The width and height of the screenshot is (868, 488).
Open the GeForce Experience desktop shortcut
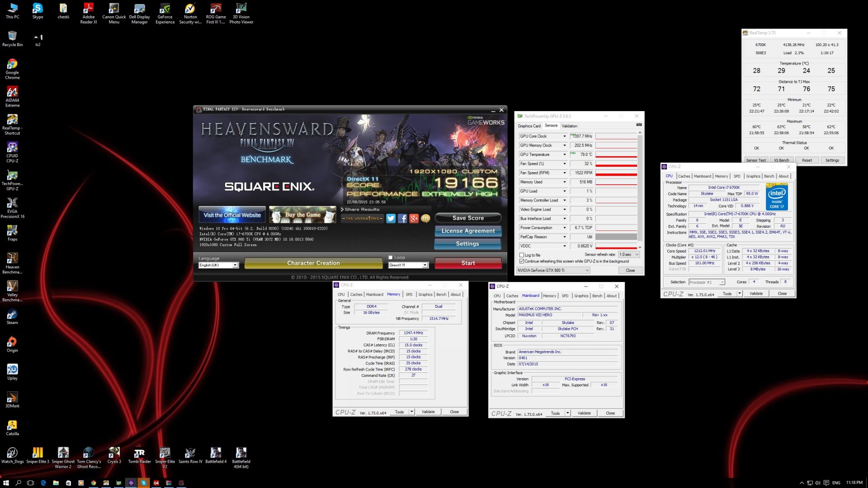click(165, 14)
